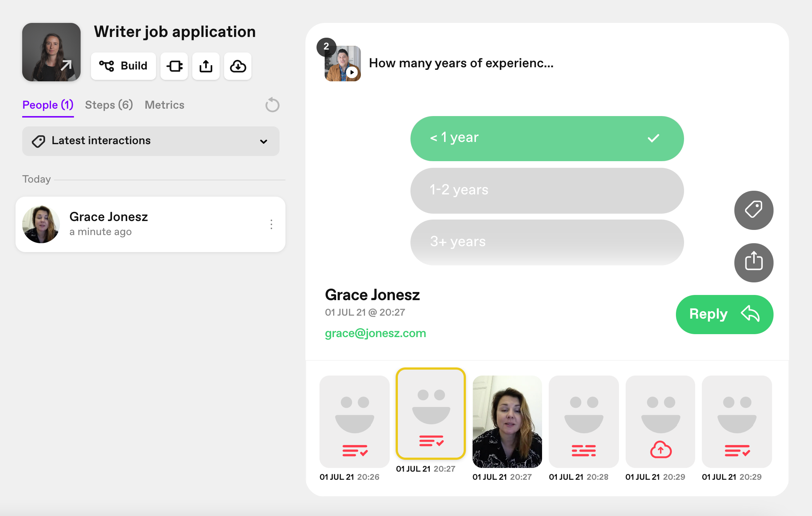Click the '01 JUL 21 @ 20:27' timestamp
812x516 pixels.
pyautogui.click(x=365, y=312)
